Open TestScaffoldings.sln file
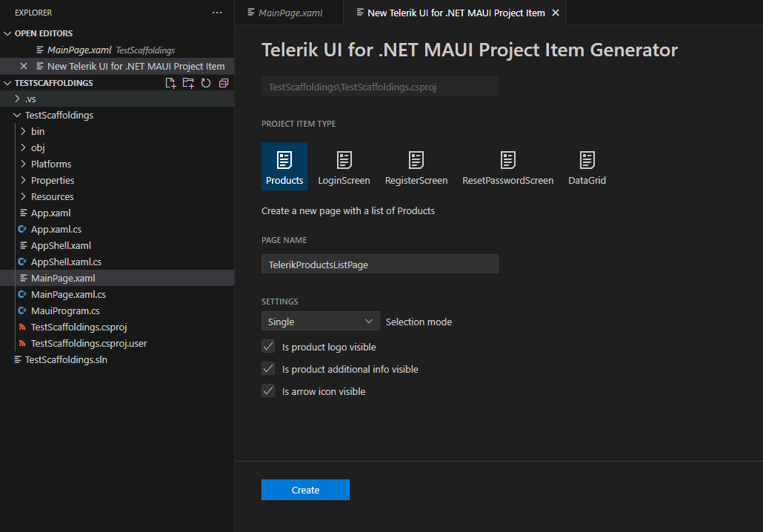This screenshot has width=763, height=532. coord(117,359)
